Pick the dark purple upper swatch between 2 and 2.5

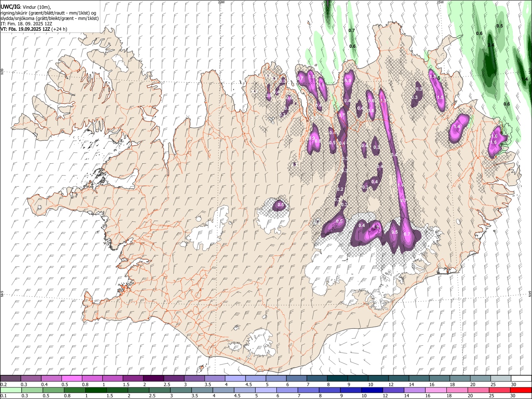[153, 379]
